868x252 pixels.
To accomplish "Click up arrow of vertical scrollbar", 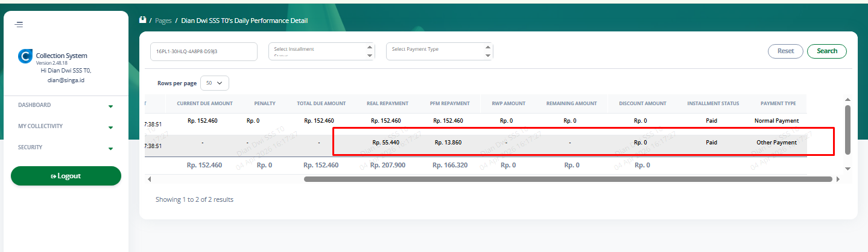I will (x=847, y=99).
